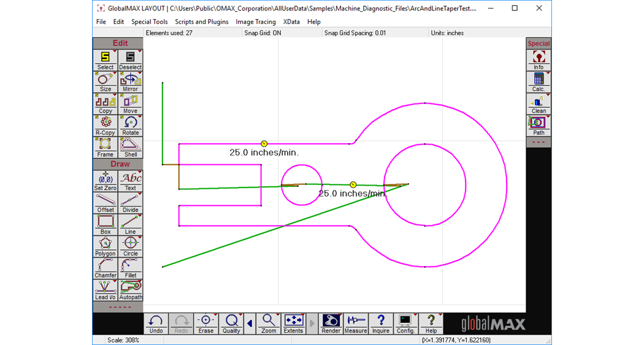Open the Image Tracing menu
Image resolution: width=644 pixels, height=345 pixels.
(x=256, y=22)
